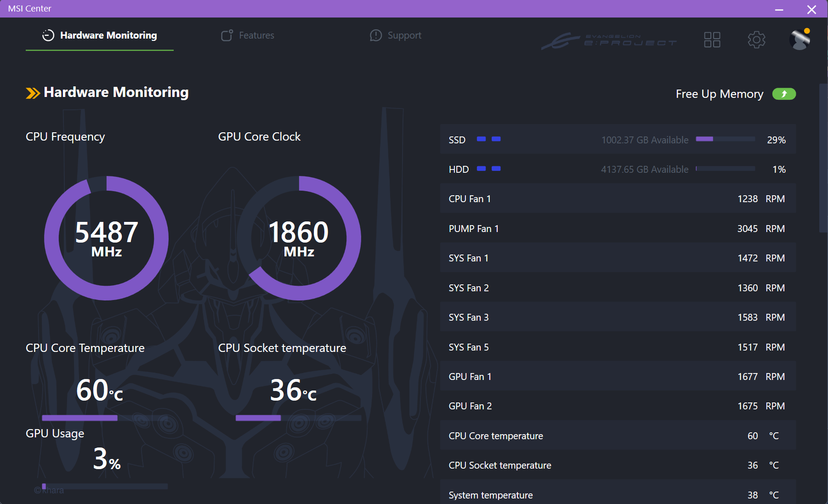Close the MSI Center window
The width and height of the screenshot is (828, 504).
[811, 9]
